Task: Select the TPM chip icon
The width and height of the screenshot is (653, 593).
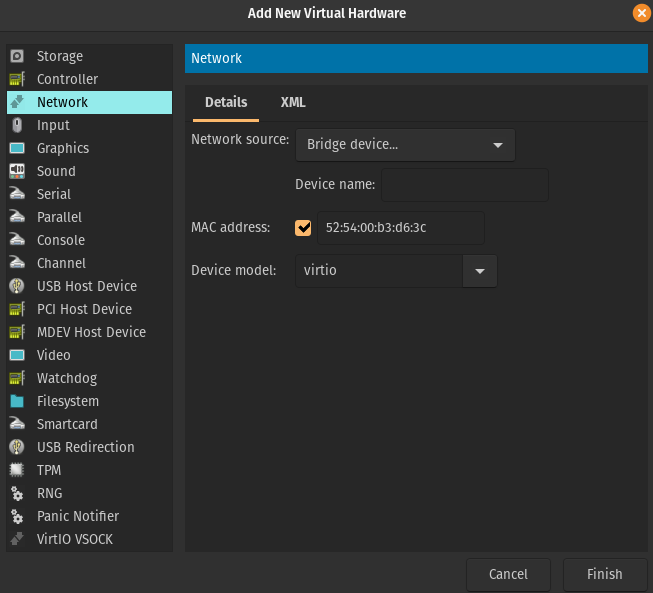Action: coord(17,470)
